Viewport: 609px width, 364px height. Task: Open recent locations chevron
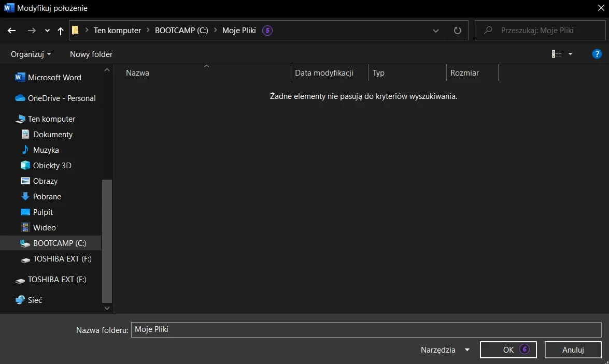(x=47, y=30)
